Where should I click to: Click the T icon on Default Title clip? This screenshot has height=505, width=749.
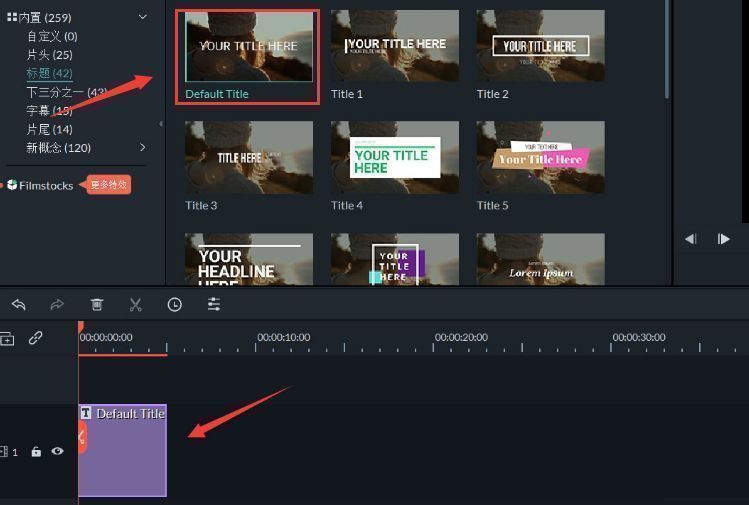tap(86, 413)
